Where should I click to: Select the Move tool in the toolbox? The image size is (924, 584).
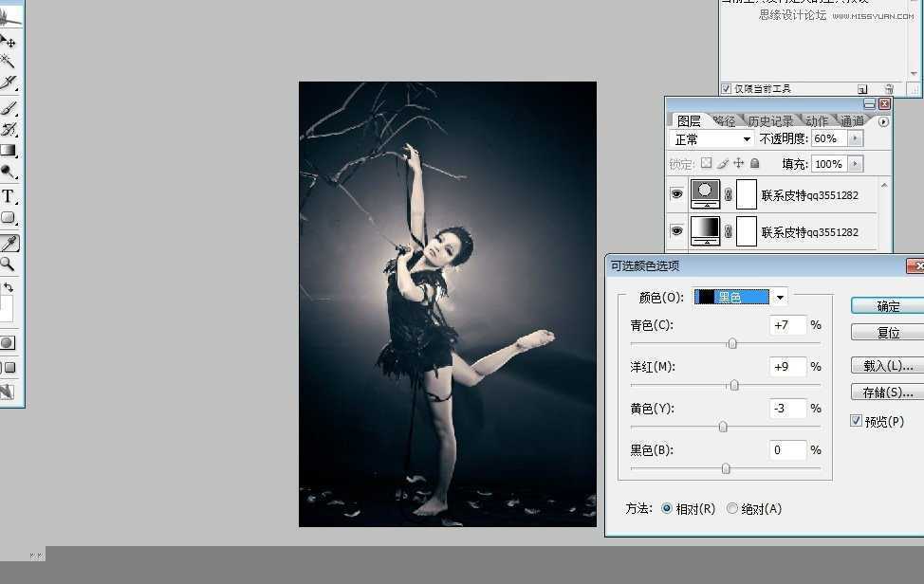coord(9,41)
